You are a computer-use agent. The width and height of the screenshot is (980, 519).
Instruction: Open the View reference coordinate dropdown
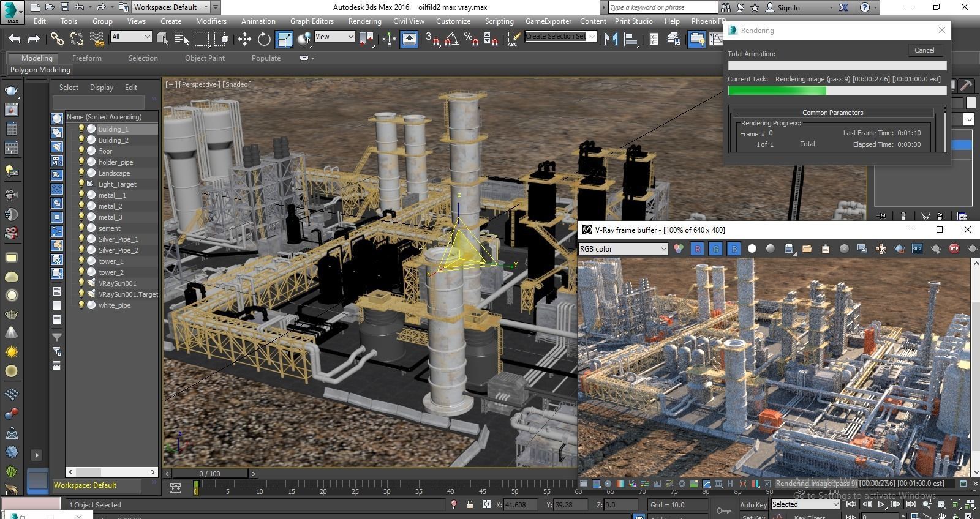334,37
